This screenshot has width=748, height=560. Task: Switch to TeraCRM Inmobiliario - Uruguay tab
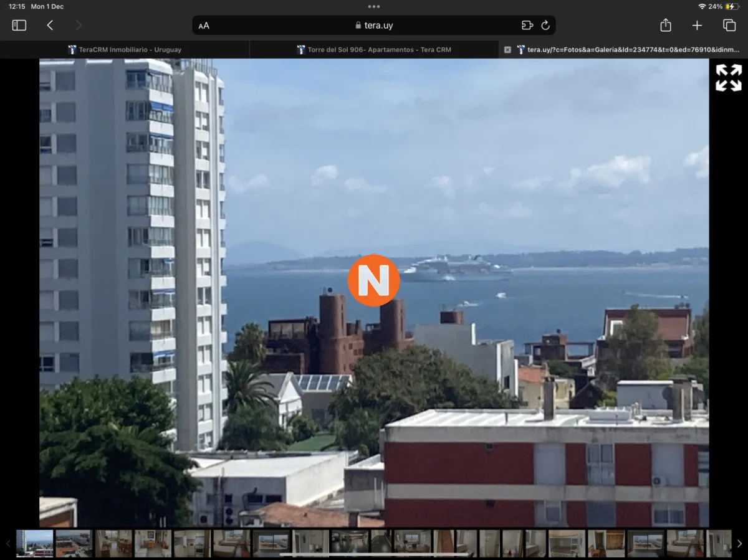point(125,50)
